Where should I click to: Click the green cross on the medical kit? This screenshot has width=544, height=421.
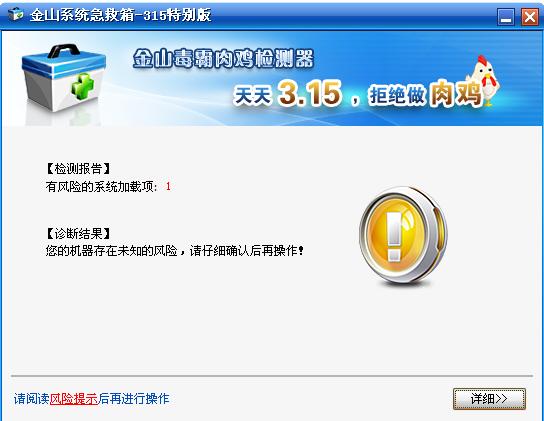pyautogui.click(x=82, y=85)
